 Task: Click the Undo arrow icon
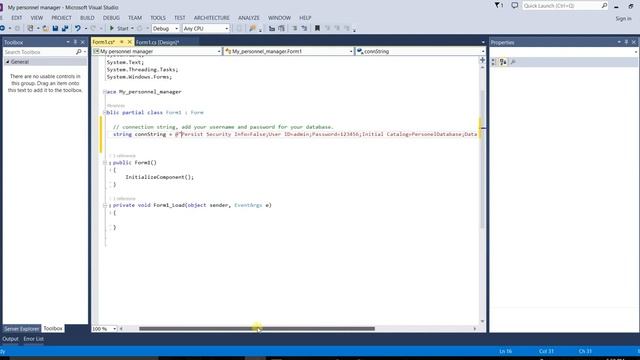point(77,29)
